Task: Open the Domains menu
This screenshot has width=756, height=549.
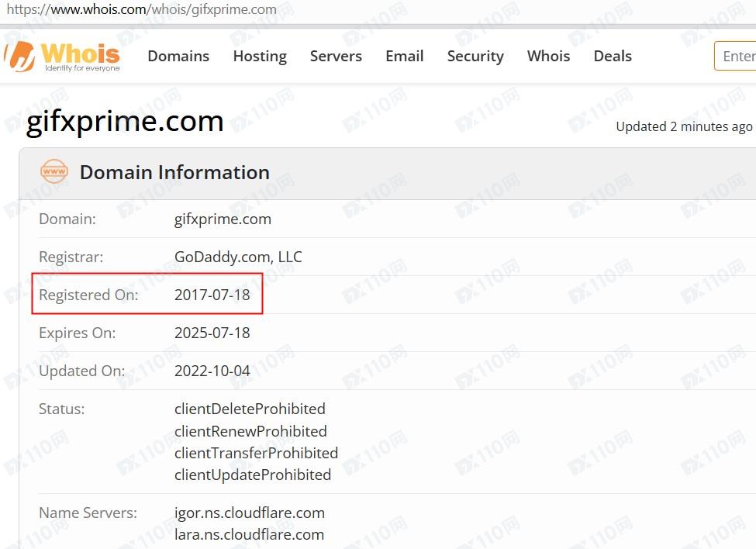Action: pos(178,57)
